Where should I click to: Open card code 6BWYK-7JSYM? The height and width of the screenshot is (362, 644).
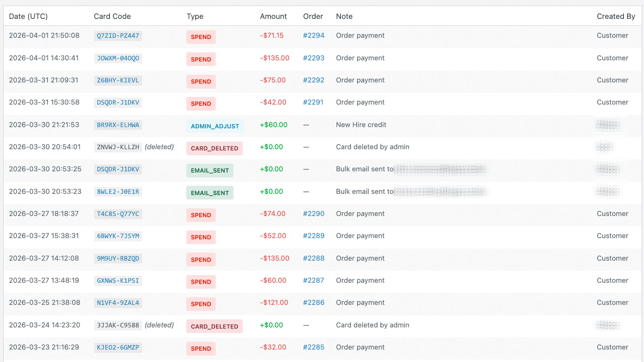click(x=118, y=236)
